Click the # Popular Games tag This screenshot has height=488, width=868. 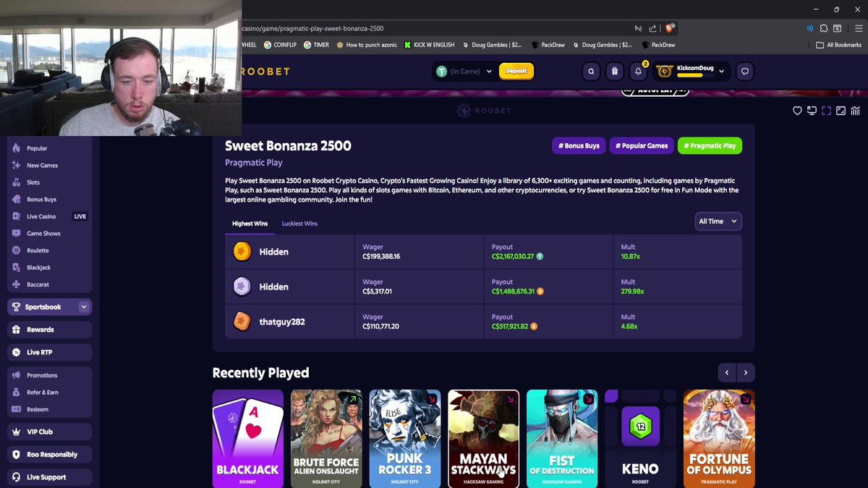point(642,145)
